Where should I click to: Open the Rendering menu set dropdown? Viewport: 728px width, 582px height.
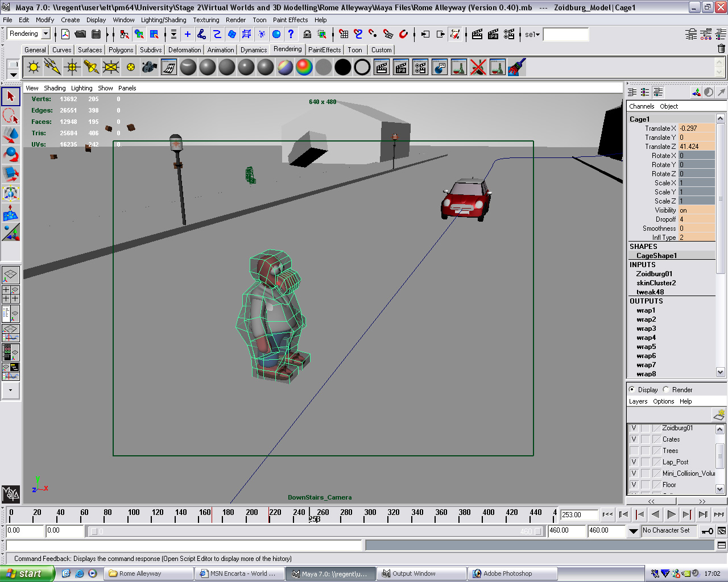tap(46, 34)
